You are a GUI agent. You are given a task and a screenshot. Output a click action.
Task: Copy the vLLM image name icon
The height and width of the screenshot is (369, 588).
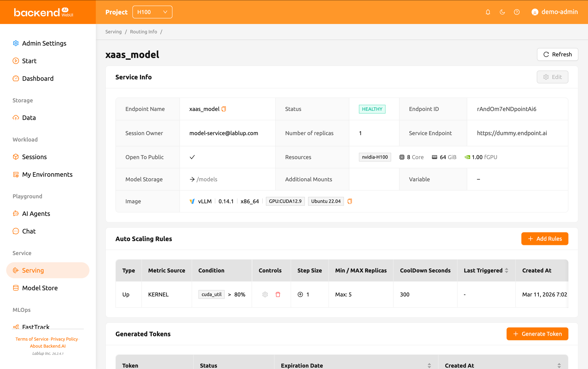point(350,201)
